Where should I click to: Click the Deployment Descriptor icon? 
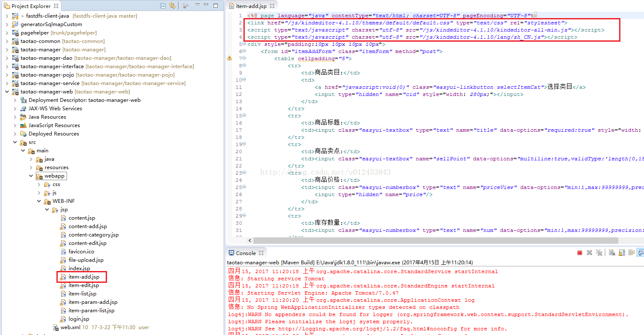click(24, 100)
